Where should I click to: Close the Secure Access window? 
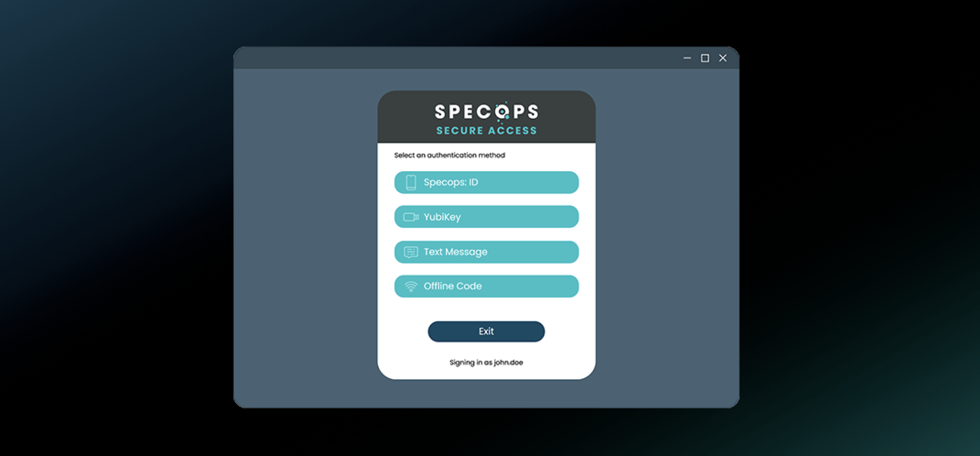723,58
